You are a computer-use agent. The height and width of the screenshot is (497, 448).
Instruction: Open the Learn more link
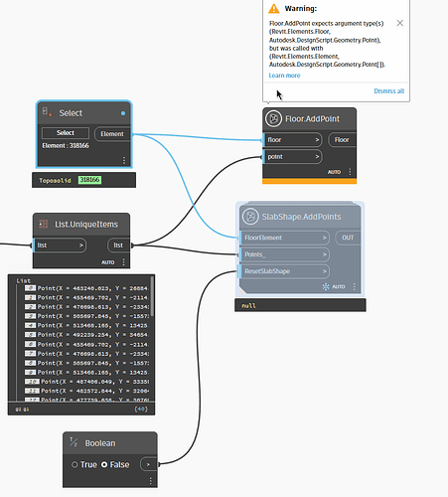(x=284, y=76)
